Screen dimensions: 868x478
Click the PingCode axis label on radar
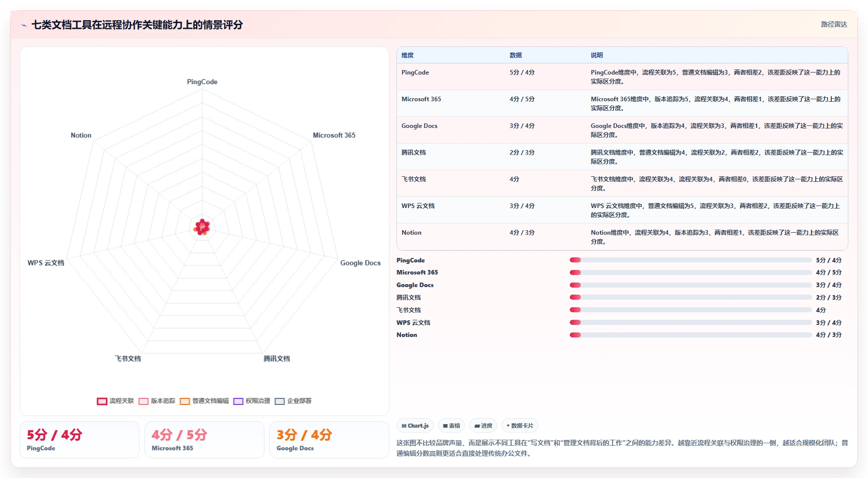click(x=202, y=82)
